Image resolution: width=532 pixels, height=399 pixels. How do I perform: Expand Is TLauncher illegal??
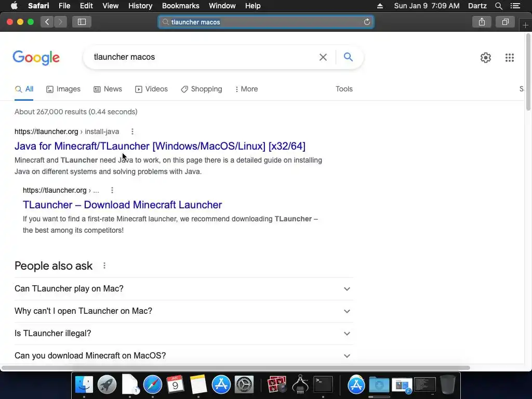pos(184,334)
